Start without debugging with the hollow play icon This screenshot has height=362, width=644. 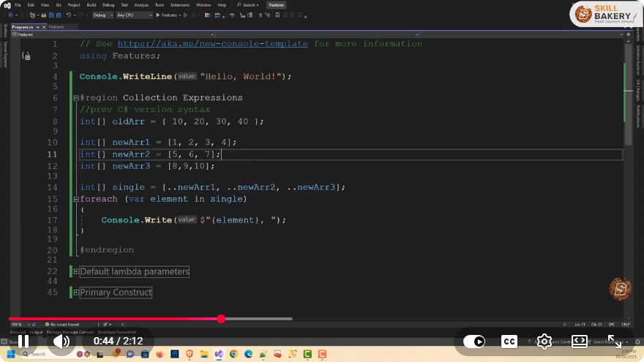pos(185,15)
